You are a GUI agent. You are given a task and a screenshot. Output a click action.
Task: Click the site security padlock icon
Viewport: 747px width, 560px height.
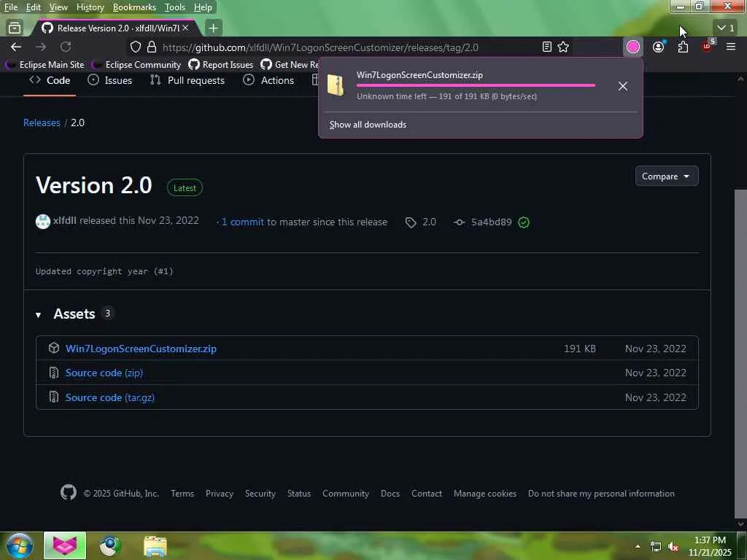152,47
